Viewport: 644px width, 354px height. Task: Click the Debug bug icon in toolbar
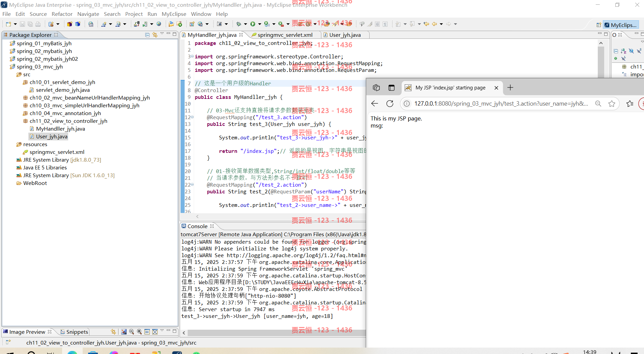(239, 24)
